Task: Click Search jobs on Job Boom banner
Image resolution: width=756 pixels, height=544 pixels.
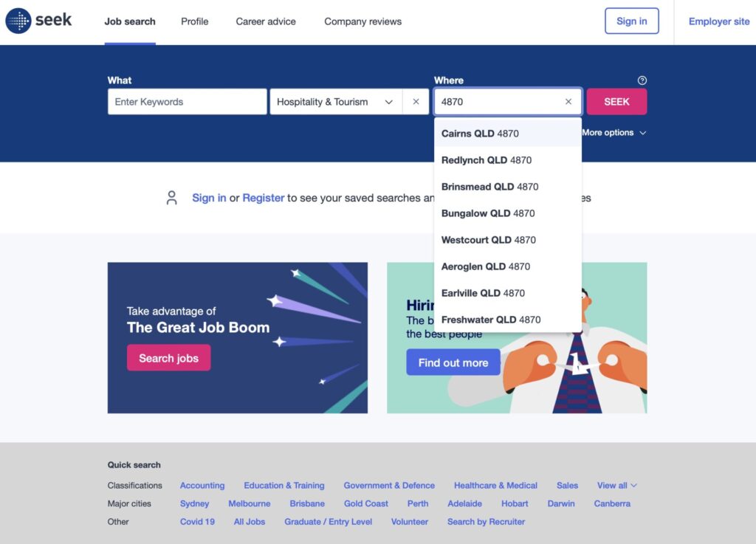Action: [169, 358]
